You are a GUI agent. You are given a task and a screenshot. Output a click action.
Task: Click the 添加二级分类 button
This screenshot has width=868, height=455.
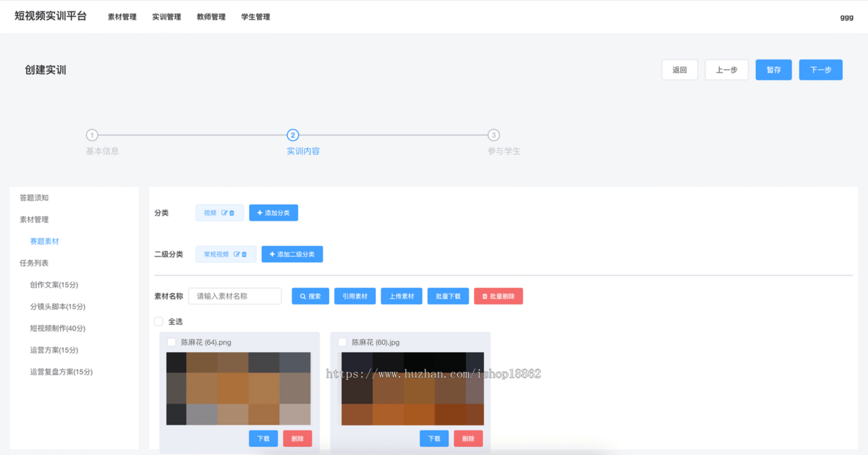[x=292, y=255]
